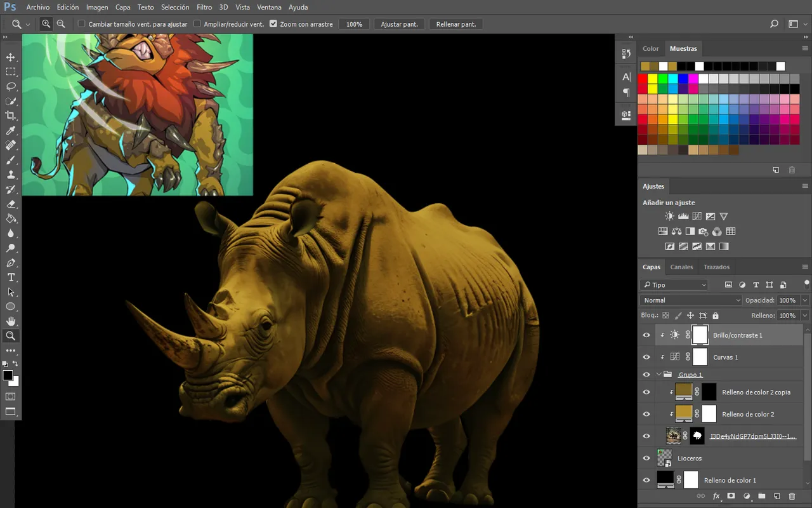Hide the Relleno de color 1 layer

pyautogui.click(x=646, y=481)
